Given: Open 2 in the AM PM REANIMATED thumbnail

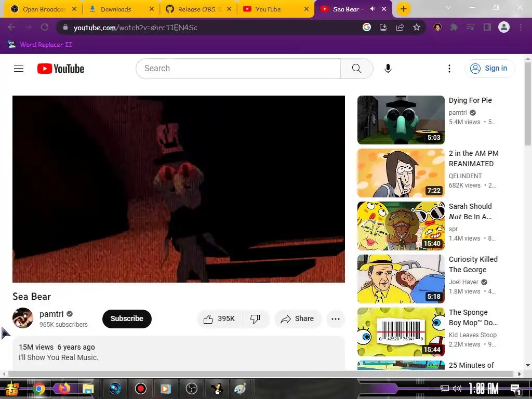Looking at the screenshot, I should (401, 173).
